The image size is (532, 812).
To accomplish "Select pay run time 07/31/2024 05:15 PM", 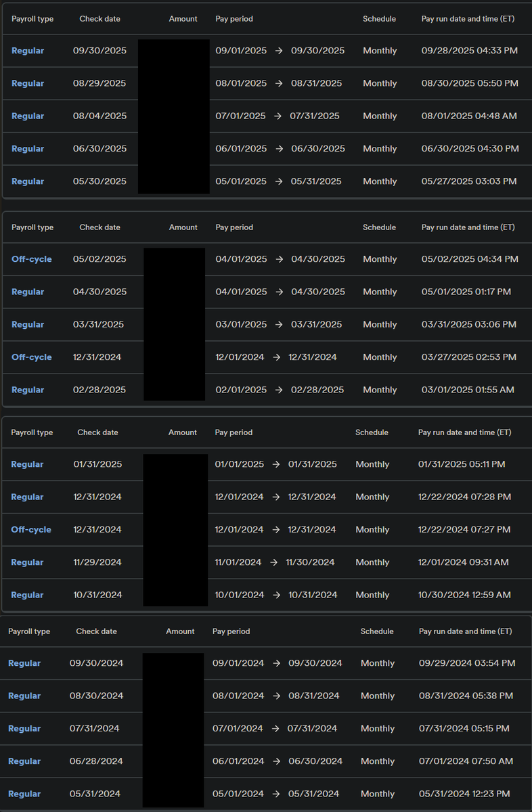I will [464, 728].
